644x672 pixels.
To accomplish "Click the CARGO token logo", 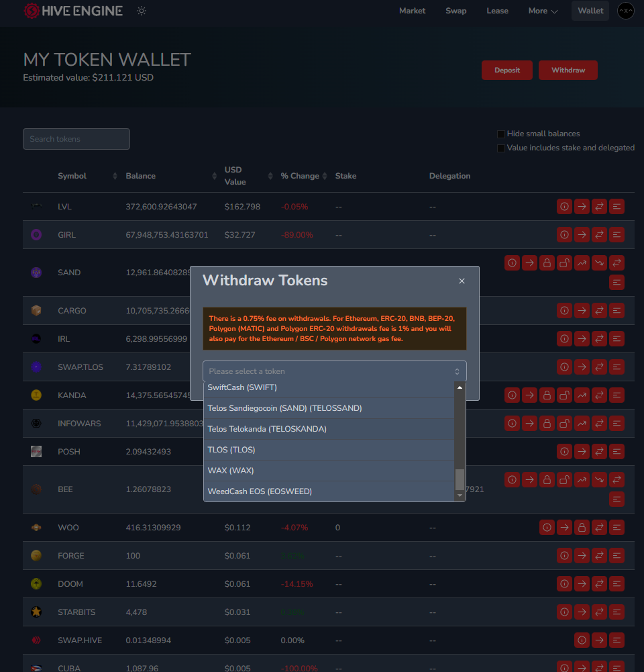I will (36, 310).
